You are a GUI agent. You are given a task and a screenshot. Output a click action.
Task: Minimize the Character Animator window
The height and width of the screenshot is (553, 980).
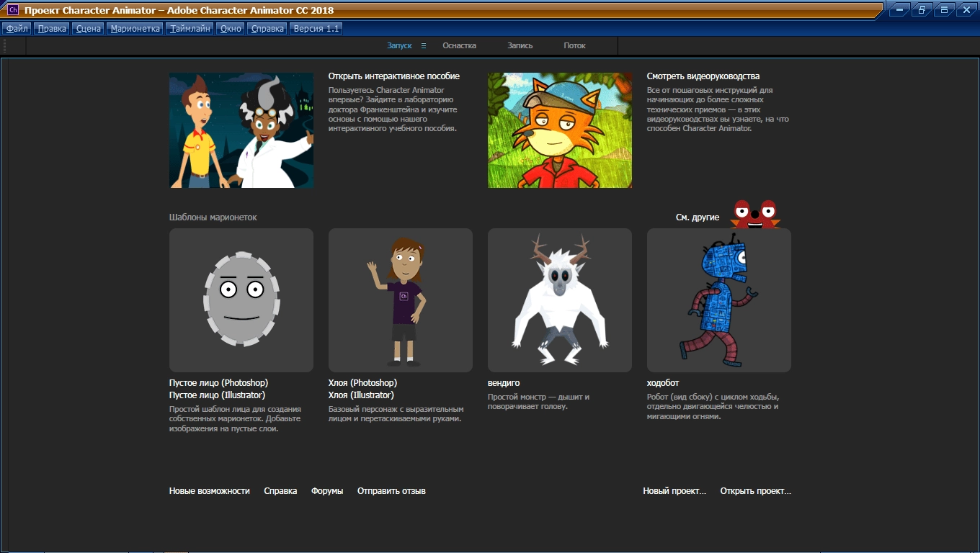coord(898,10)
